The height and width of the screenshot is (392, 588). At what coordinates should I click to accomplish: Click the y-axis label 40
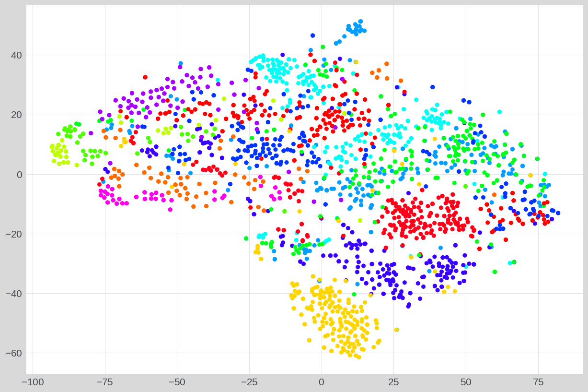16,55
